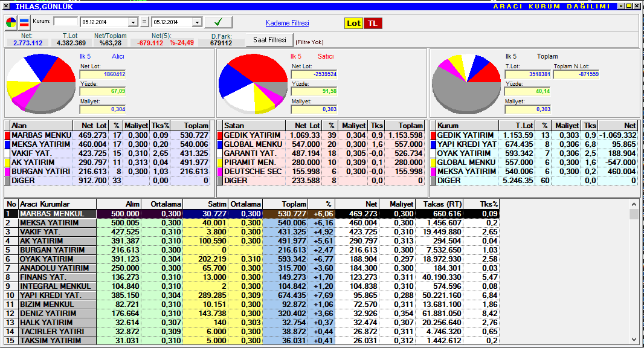Screen dimensions: 644x348
Task: Switch display to TL mode
Action: [x=373, y=23]
